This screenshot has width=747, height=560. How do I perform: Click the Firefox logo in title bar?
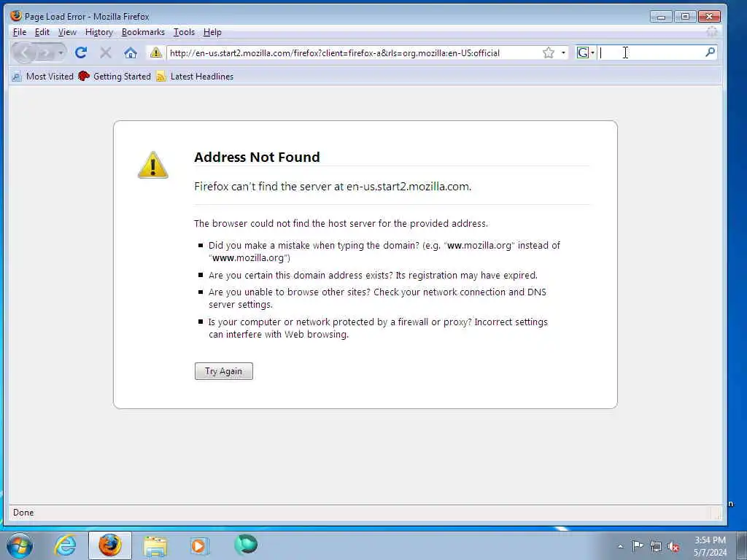(16, 16)
